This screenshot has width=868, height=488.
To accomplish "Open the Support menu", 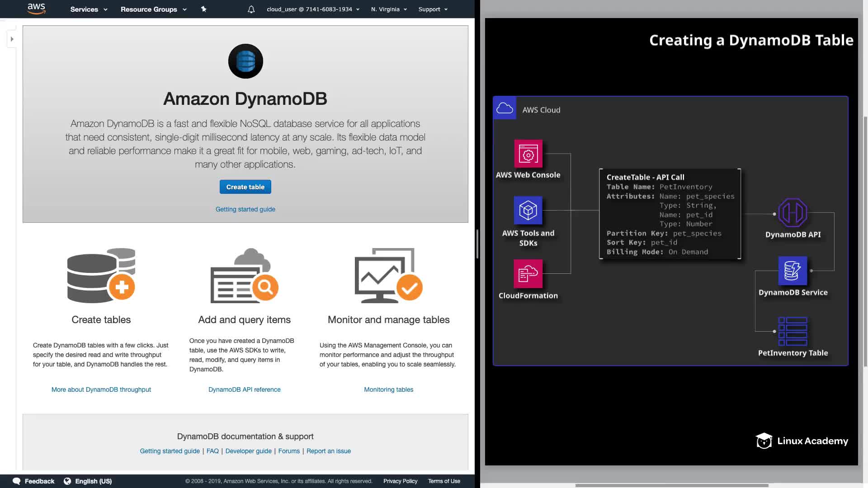I will pyautogui.click(x=433, y=9).
